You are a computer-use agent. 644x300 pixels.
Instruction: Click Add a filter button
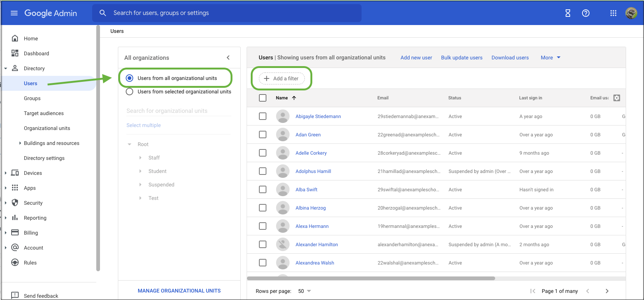pos(282,78)
